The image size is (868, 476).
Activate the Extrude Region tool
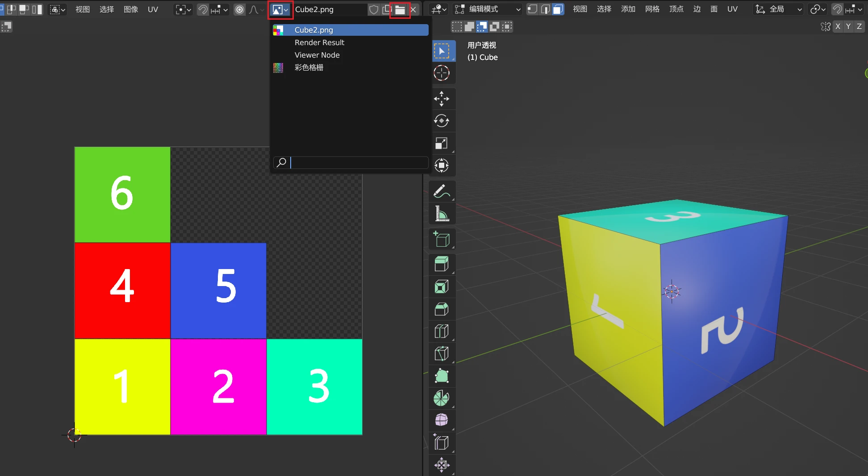pyautogui.click(x=442, y=264)
